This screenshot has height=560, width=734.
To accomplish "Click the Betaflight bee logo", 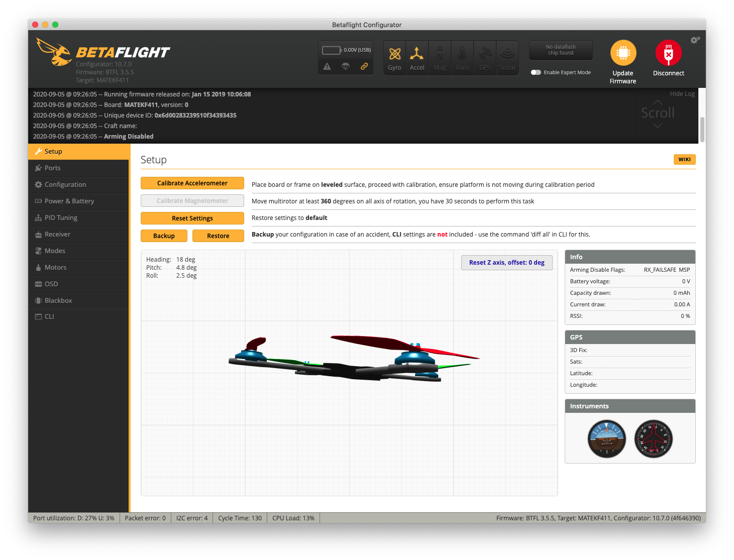I will pos(54,52).
